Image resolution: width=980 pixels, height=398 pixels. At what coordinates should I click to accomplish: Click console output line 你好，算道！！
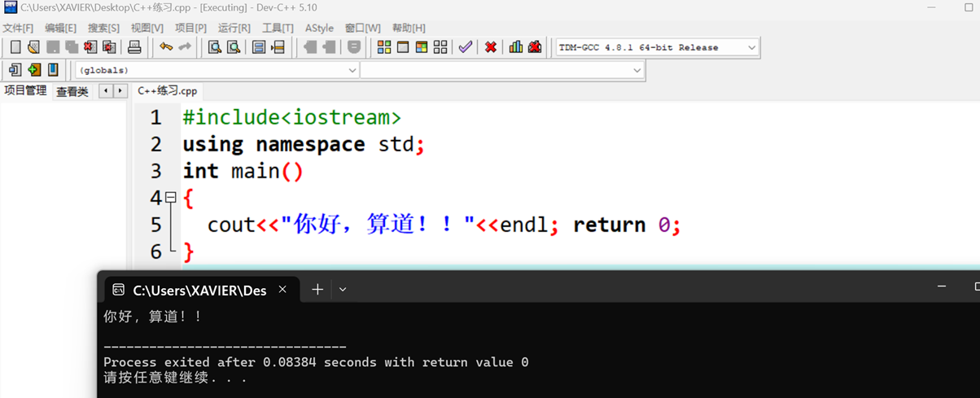click(152, 317)
